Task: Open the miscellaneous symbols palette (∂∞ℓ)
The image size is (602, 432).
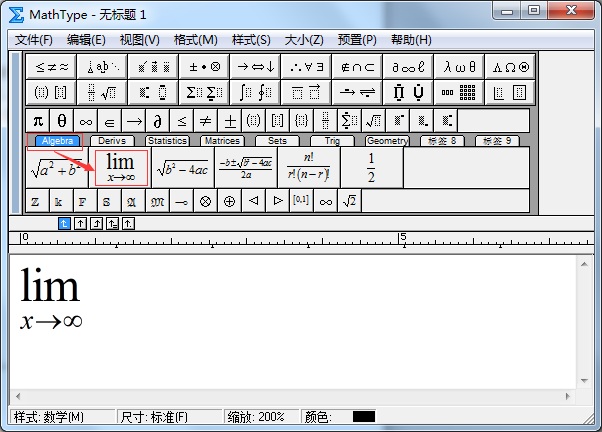Action: coord(409,67)
